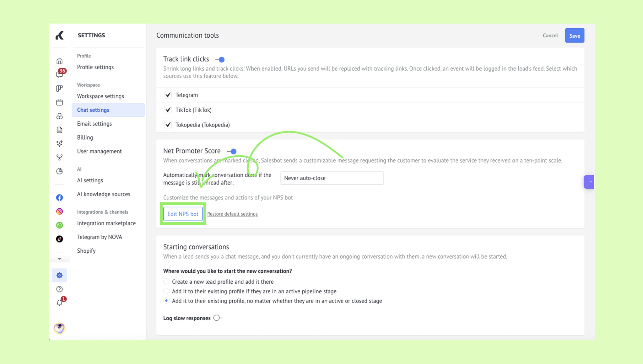This screenshot has height=364, width=643.
Task: Open the Instagram channel icon
Action: (59, 211)
